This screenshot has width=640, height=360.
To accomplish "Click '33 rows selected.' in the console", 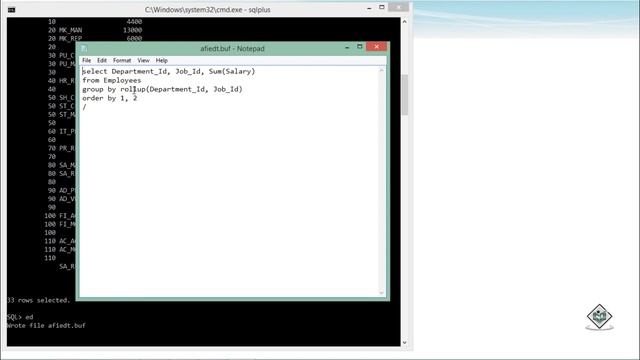I will pos(38,300).
